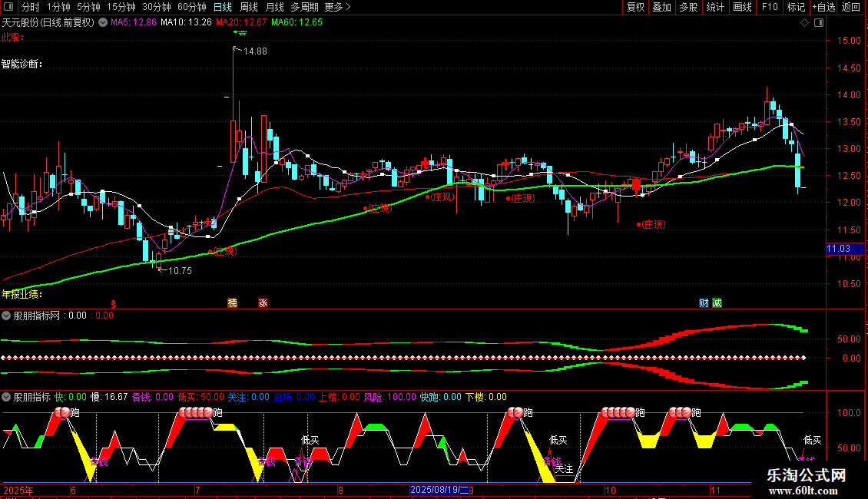868x499 pixels.
Task: Click the diamond icon above the chart
Action: tap(805, 23)
